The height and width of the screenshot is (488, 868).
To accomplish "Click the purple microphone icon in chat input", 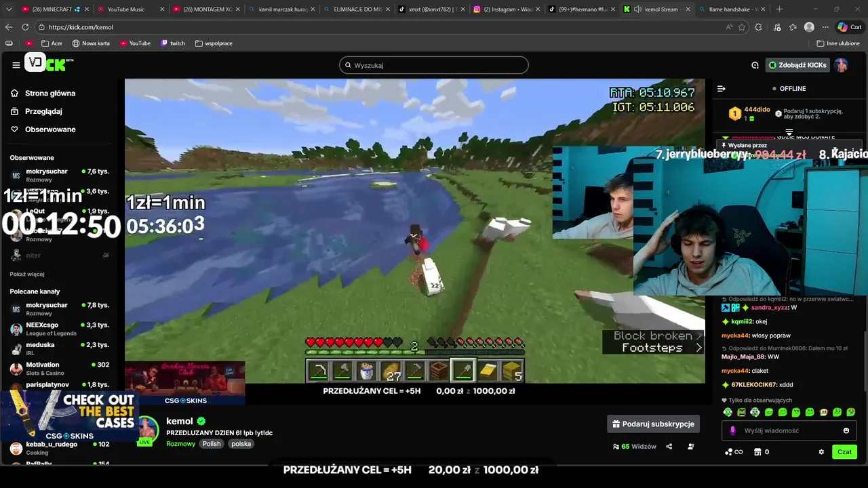I will 732,430.
